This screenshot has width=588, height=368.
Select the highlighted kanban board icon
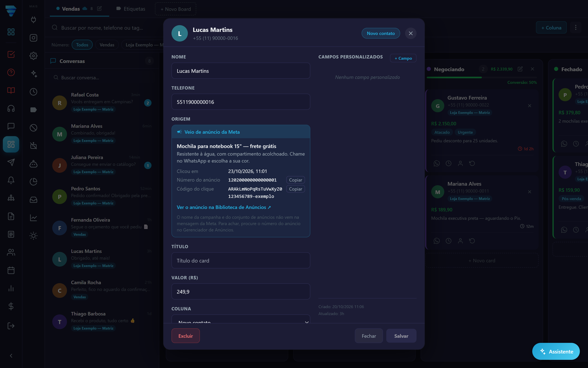(x=11, y=144)
